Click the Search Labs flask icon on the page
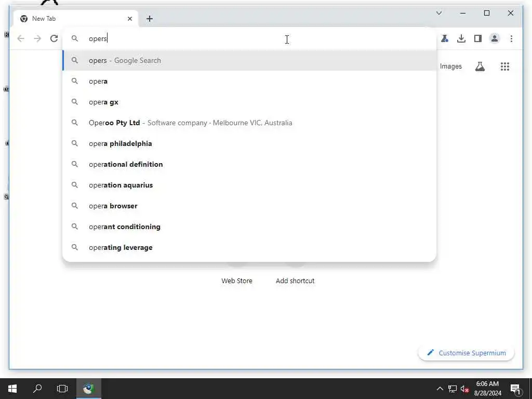This screenshot has width=532, height=399. [x=480, y=66]
